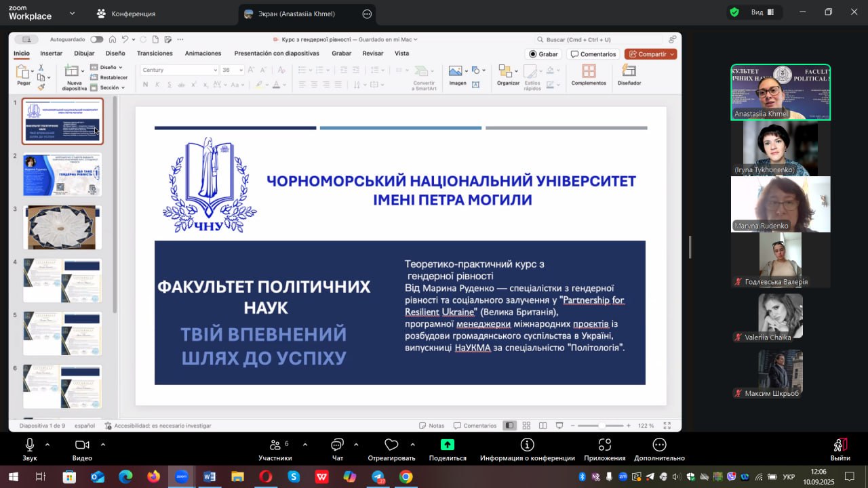The height and width of the screenshot is (488, 868).
Task: Click Accesibilidad: es necesario investigar
Action: point(158,426)
